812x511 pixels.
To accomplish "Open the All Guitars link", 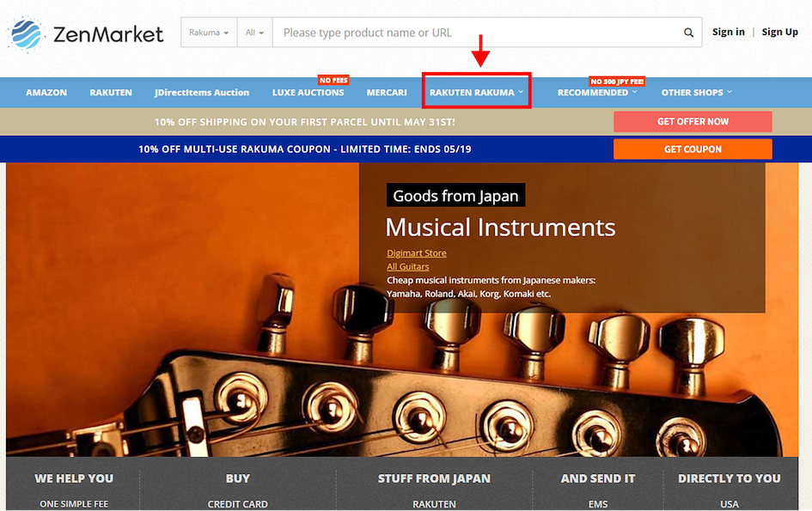I will click(x=408, y=266).
